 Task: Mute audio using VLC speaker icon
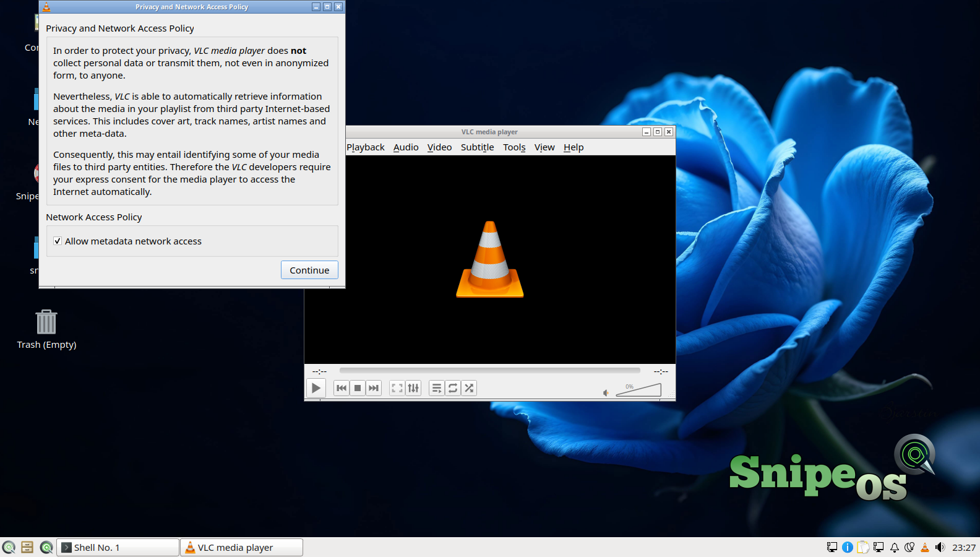(606, 392)
